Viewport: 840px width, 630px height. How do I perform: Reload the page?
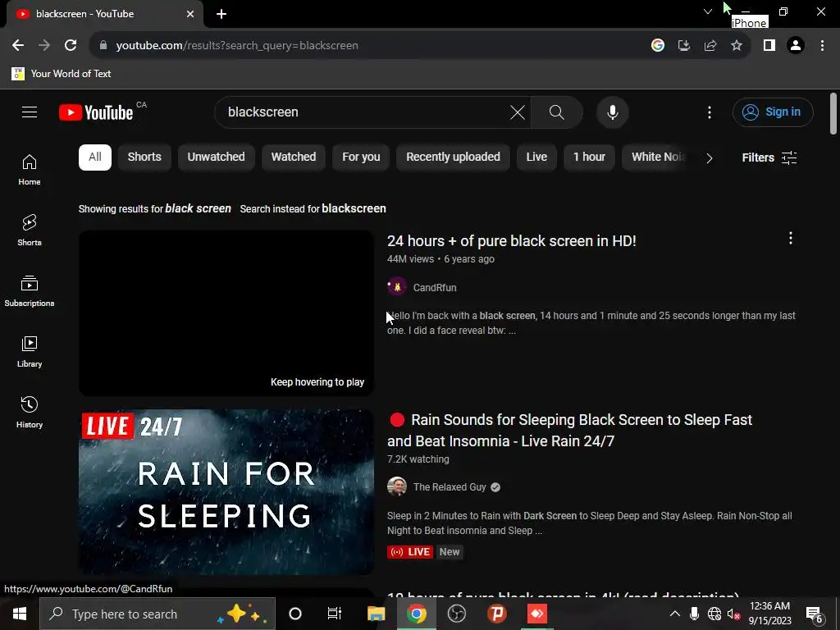click(x=71, y=46)
